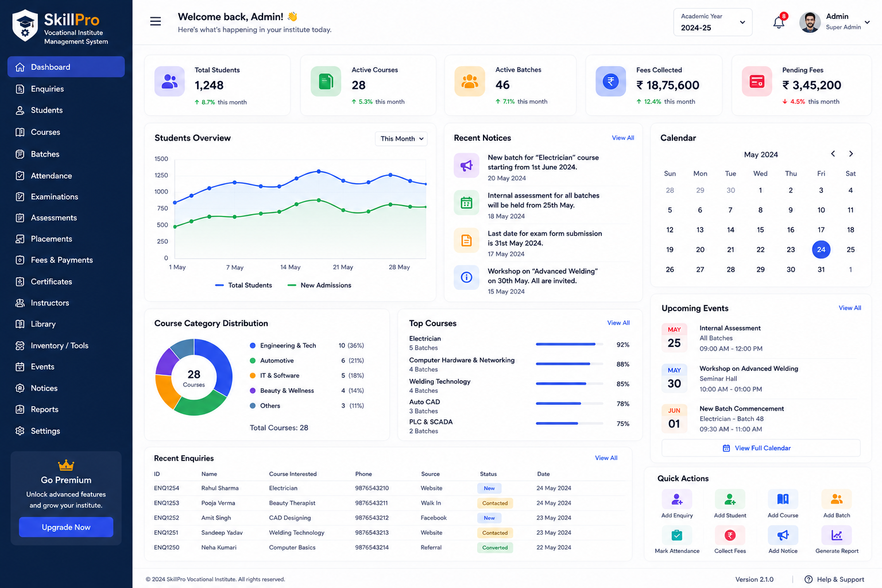882x588 pixels.
Task: Click View Full Calendar link
Action: click(761, 448)
